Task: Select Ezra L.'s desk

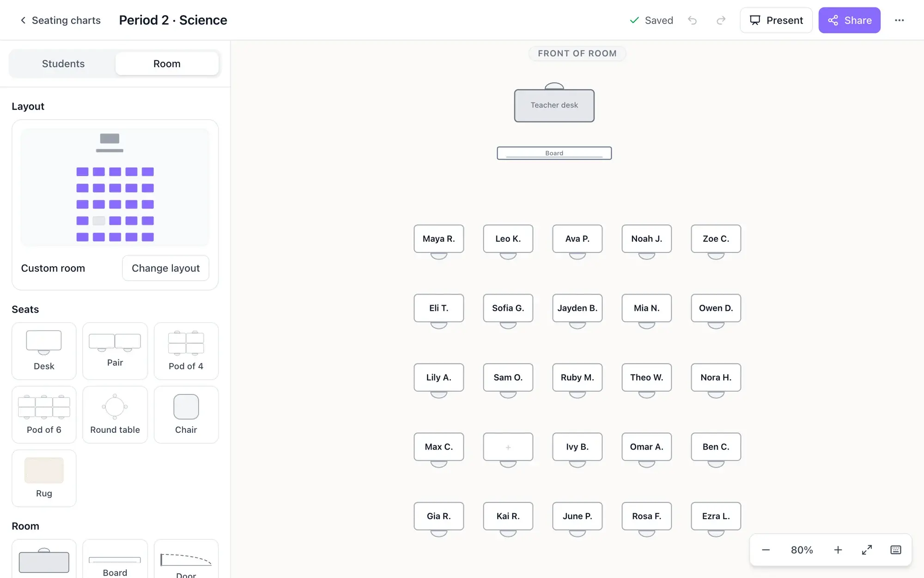Action: (716, 516)
